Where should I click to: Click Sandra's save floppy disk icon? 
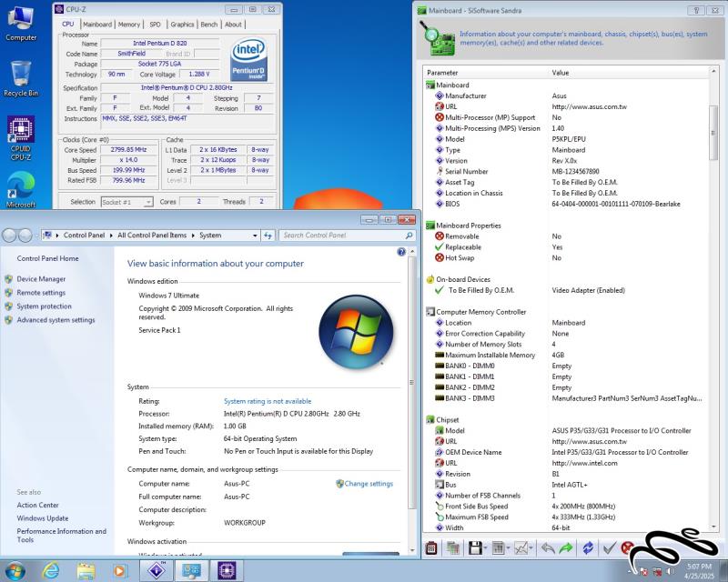coord(474,548)
